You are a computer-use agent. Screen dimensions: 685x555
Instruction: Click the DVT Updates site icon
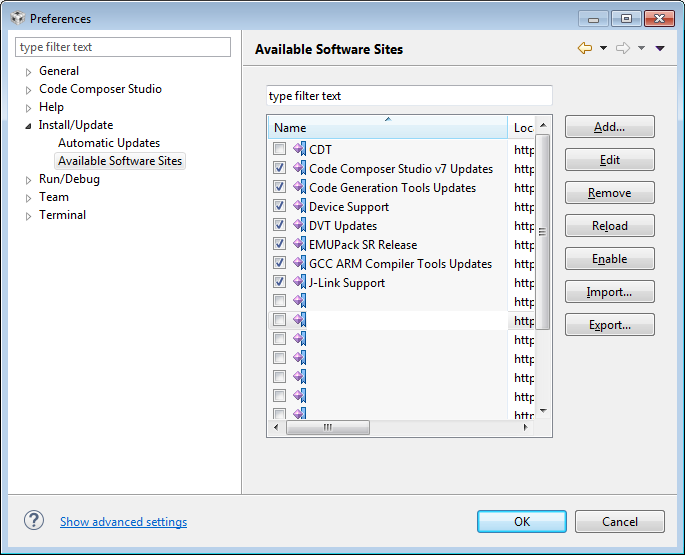[x=300, y=225]
